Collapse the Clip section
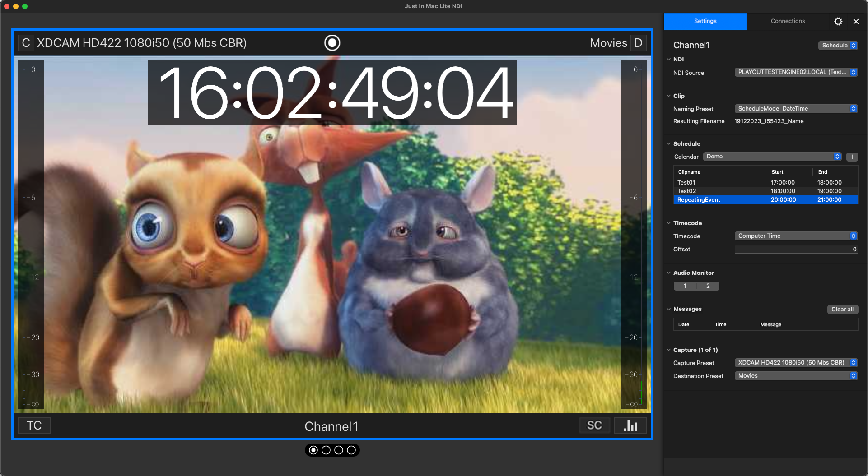 pos(669,96)
